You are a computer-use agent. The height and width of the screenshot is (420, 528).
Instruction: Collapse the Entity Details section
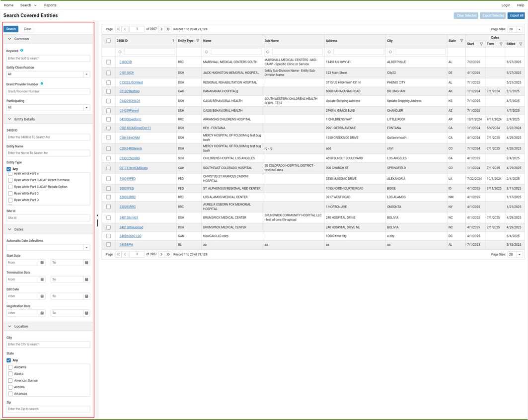[x=9, y=119]
